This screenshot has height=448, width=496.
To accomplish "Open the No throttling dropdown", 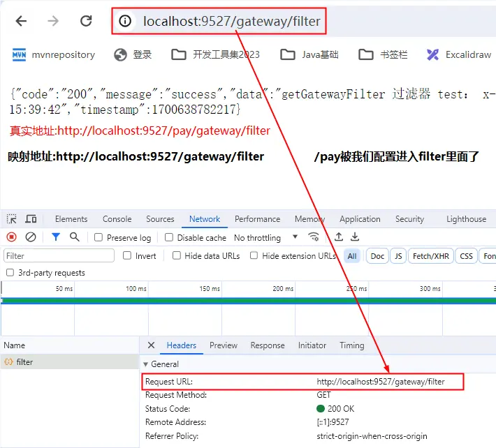I will [265, 238].
